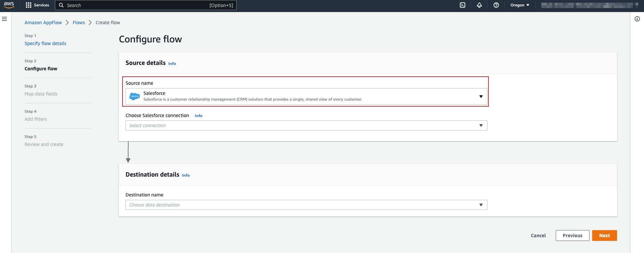Open the Services grid menu
The width and height of the screenshot is (644, 253).
29,5
